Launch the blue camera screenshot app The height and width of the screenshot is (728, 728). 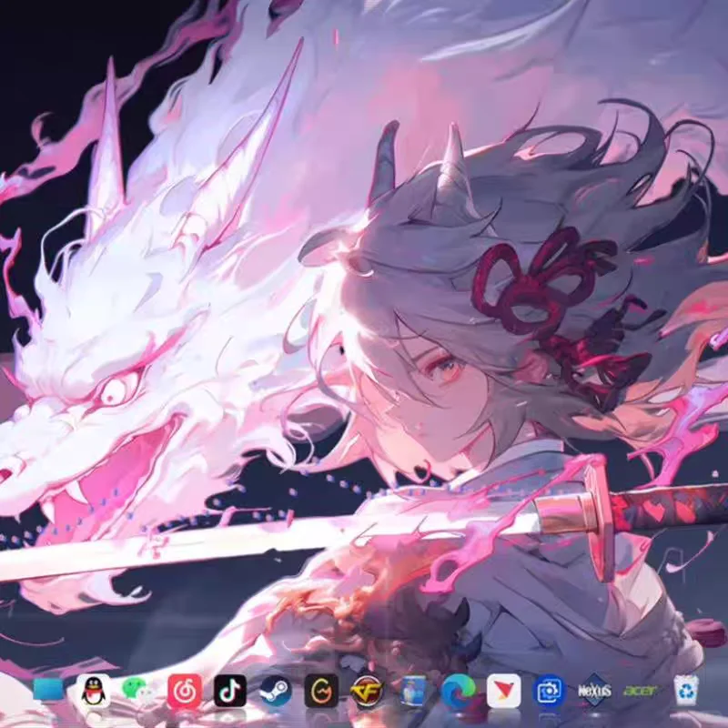pos(550,691)
